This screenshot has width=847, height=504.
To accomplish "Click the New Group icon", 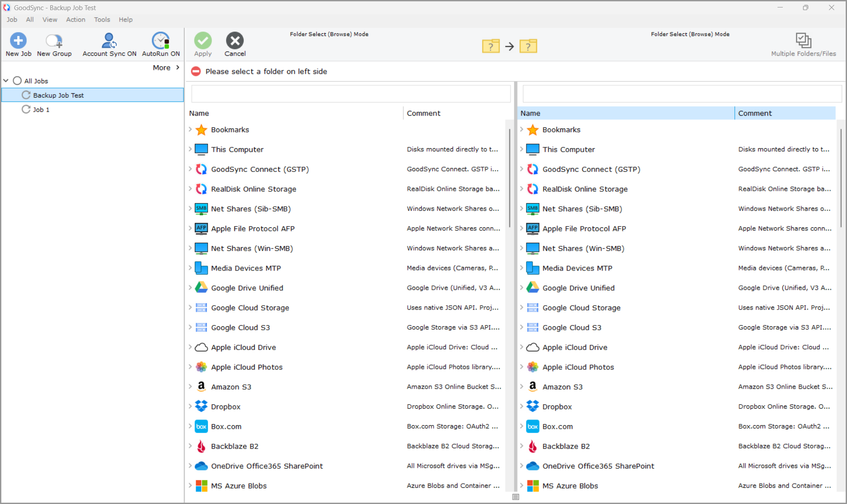I will click(x=54, y=41).
